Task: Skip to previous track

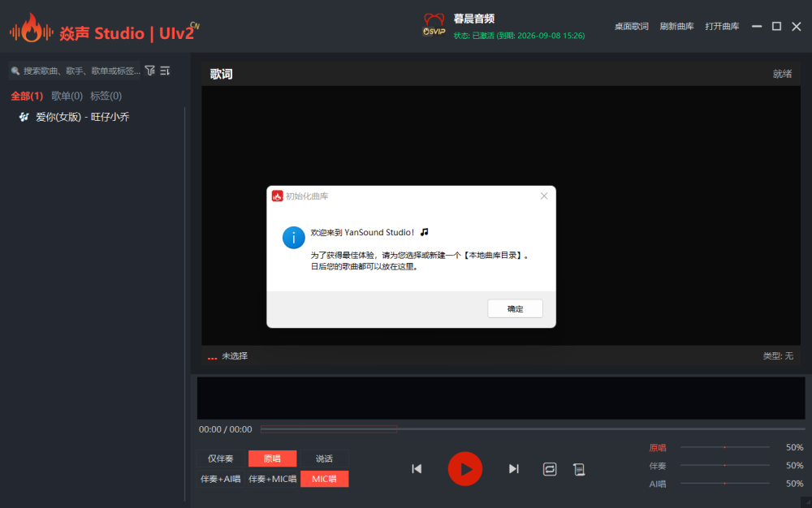Action: pyautogui.click(x=417, y=469)
